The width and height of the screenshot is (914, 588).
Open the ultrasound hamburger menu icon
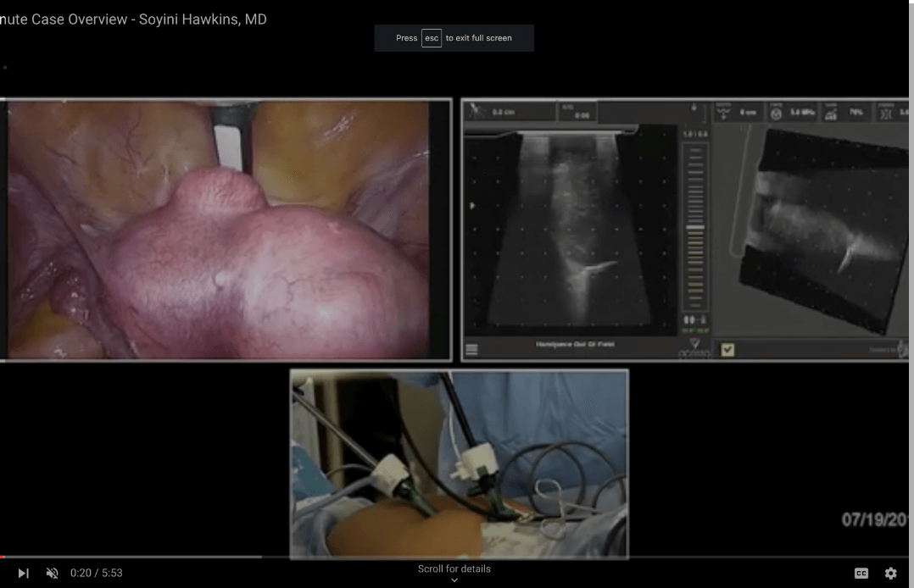click(472, 348)
